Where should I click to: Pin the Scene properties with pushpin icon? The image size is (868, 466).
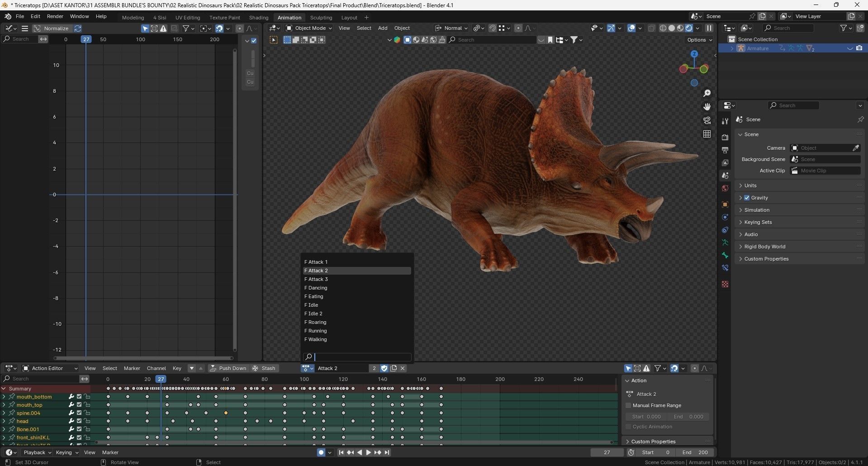(x=860, y=119)
